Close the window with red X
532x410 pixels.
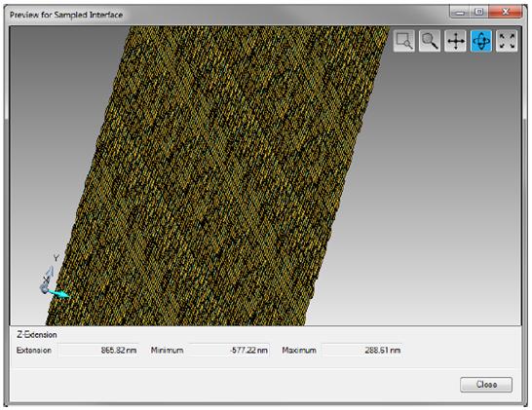[505, 12]
